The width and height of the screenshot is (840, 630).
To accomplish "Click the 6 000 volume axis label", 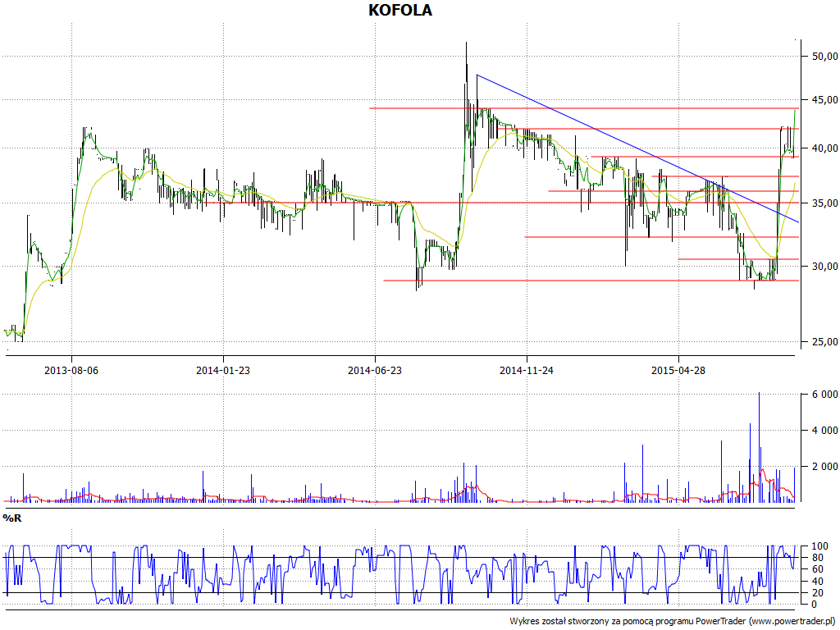I will tap(825, 395).
